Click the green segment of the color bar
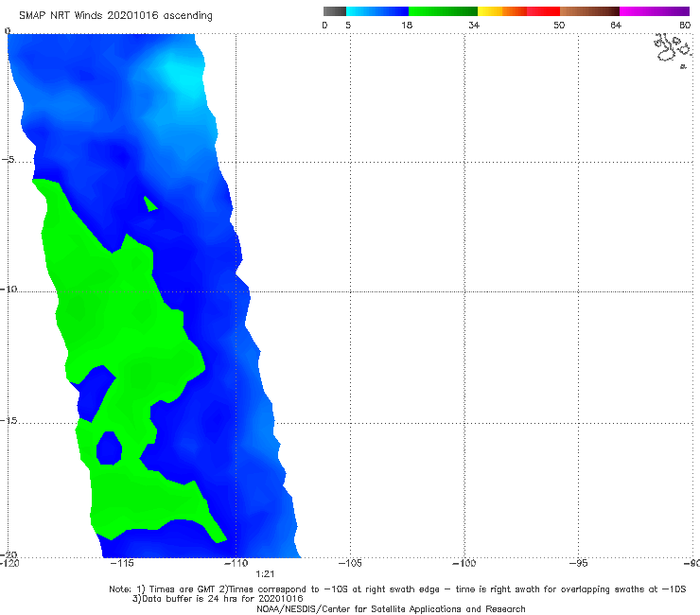This screenshot has height=615, width=700. point(443,11)
